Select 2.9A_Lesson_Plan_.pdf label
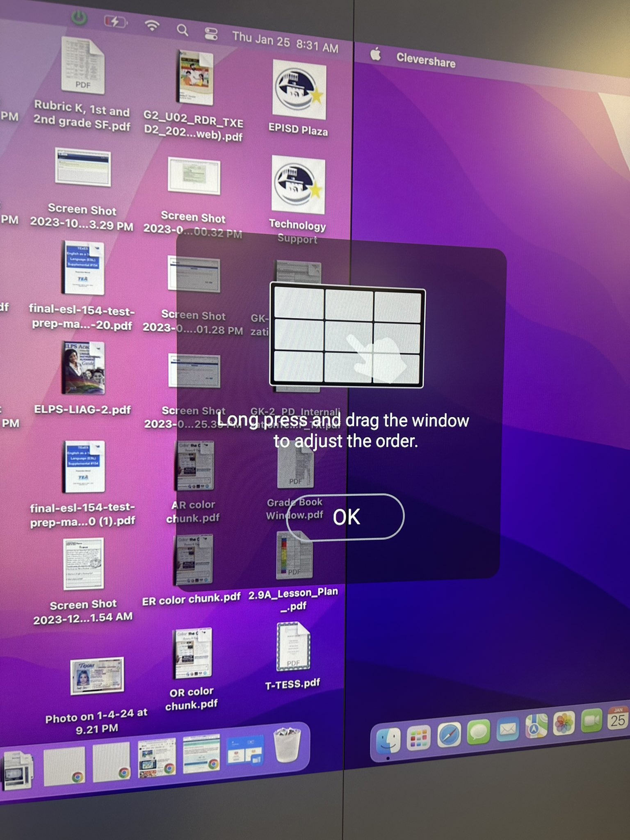The image size is (630, 840). (293, 599)
